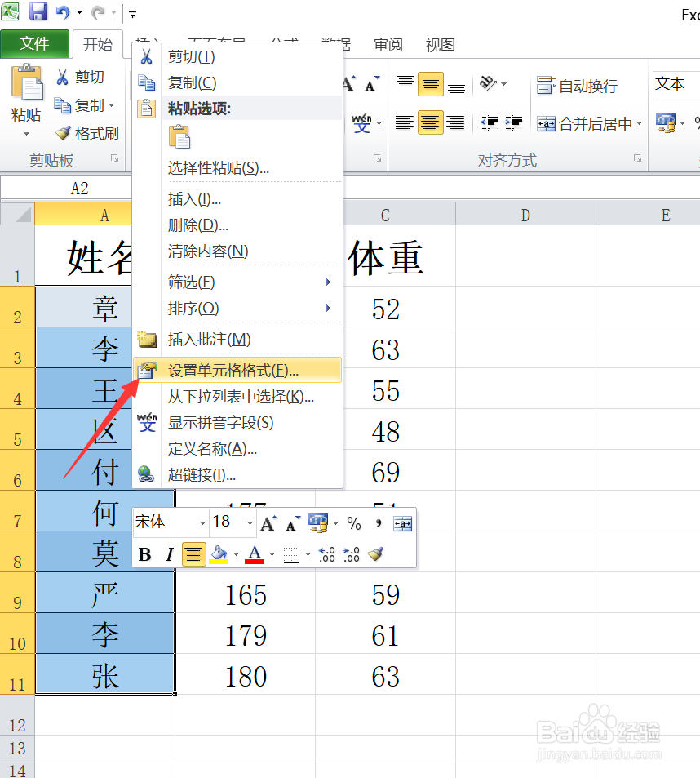Select column D header

pyautogui.click(x=525, y=215)
